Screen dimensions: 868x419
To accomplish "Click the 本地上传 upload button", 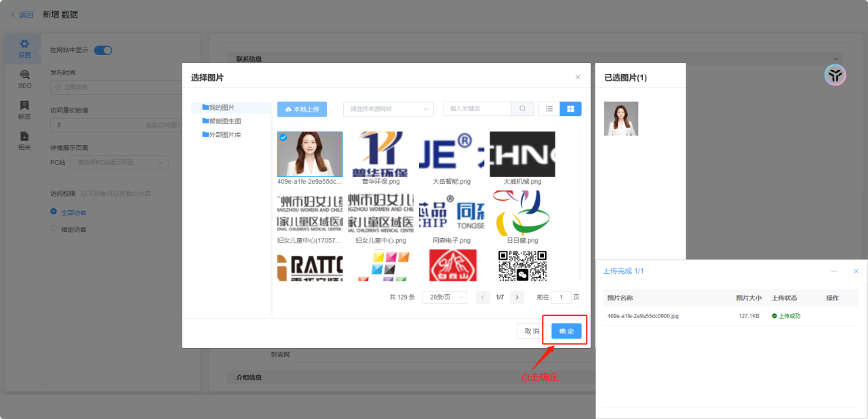I will point(302,108).
